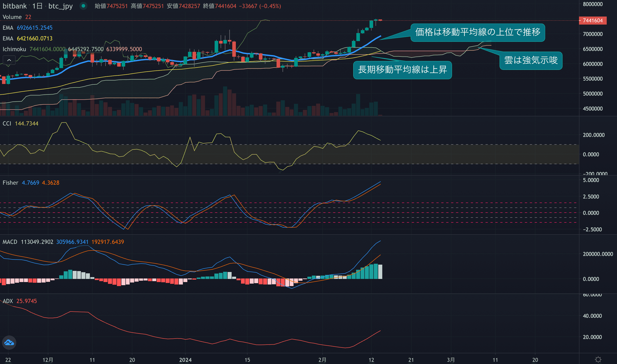Viewport: 617px width, 364px height.
Task: Click the 雲は強気示唆 annotation callout
Action: click(x=531, y=61)
